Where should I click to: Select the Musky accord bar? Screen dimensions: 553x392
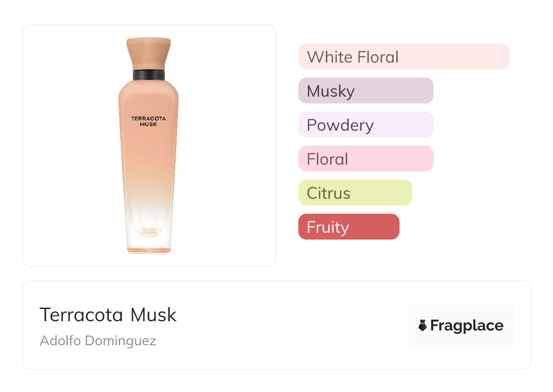365,91
